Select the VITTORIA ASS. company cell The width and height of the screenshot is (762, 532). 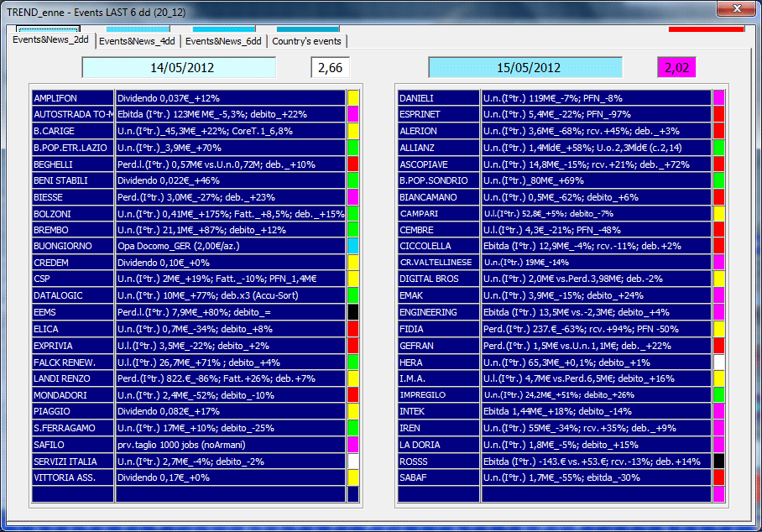(x=73, y=477)
